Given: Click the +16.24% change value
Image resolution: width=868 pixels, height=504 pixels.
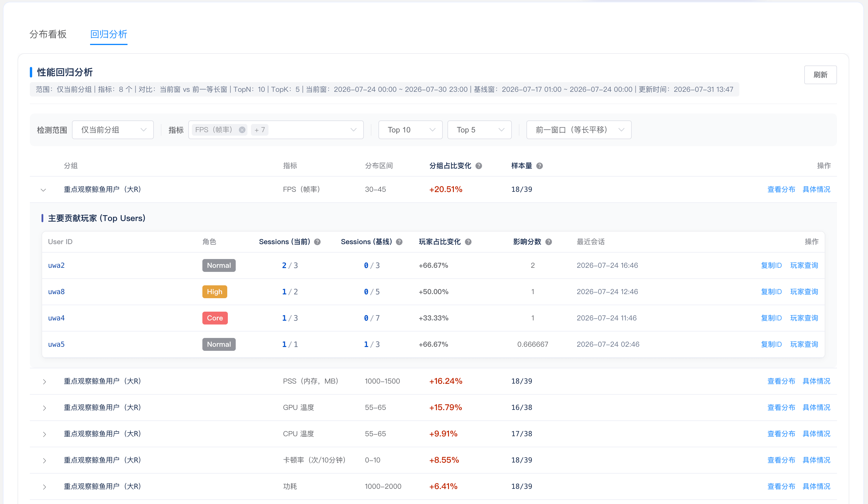Looking at the screenshot, I should pos(446,381).
